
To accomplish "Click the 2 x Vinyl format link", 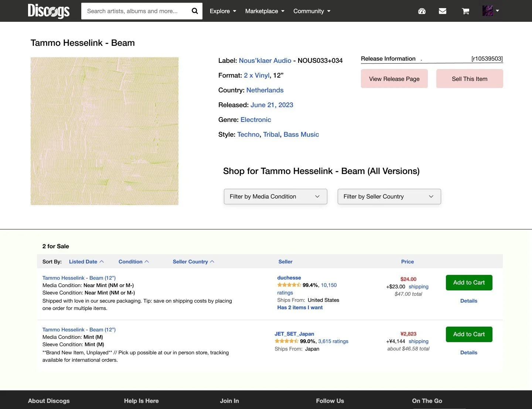I will 256,75.
